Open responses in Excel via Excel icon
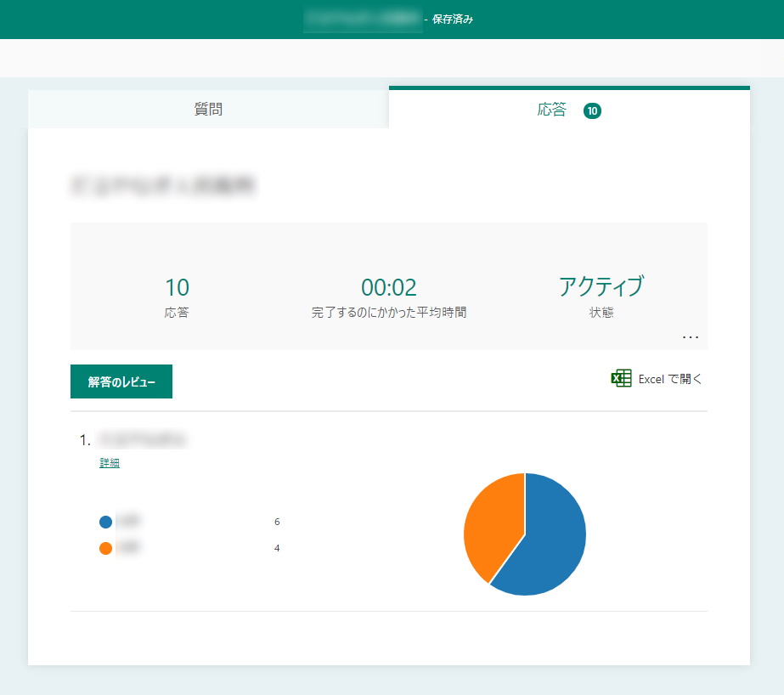Viewport: 784px width, 695px height. pos(622,378)
